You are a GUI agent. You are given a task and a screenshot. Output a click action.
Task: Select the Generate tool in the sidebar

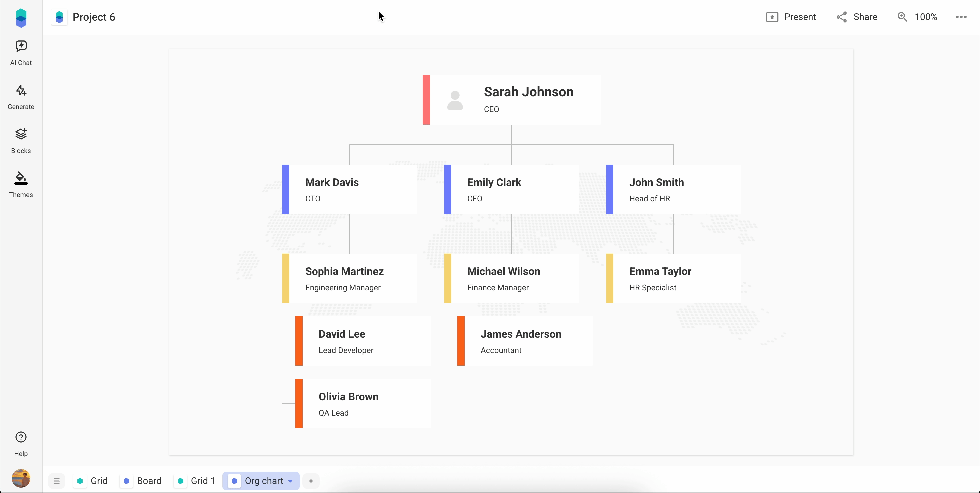click(x=21, y=96)
